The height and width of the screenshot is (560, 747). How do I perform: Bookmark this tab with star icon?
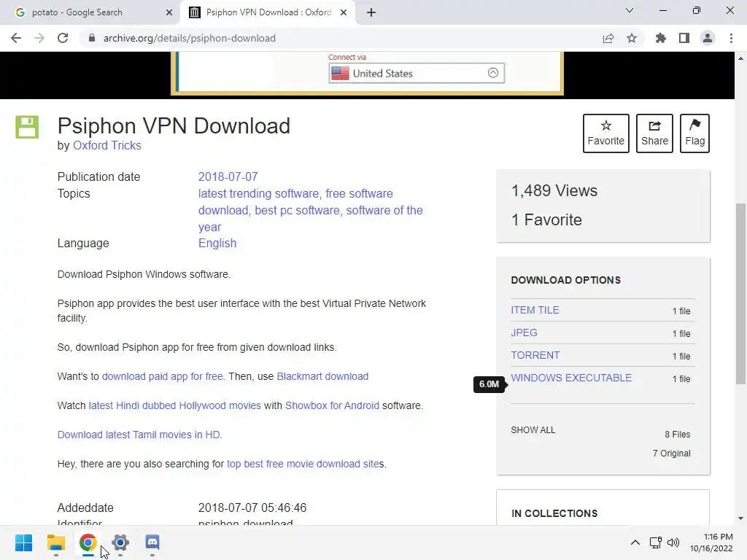click(x=632, y=38)
